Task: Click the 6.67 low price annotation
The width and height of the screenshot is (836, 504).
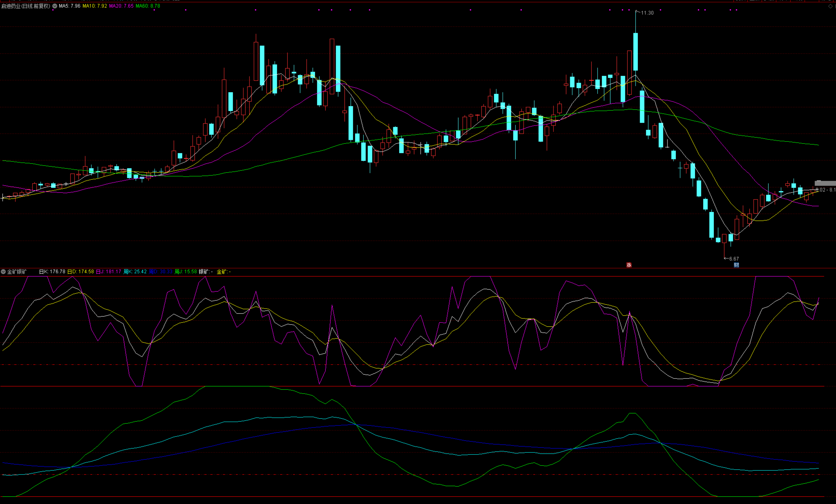Action: tap(734, 259)
